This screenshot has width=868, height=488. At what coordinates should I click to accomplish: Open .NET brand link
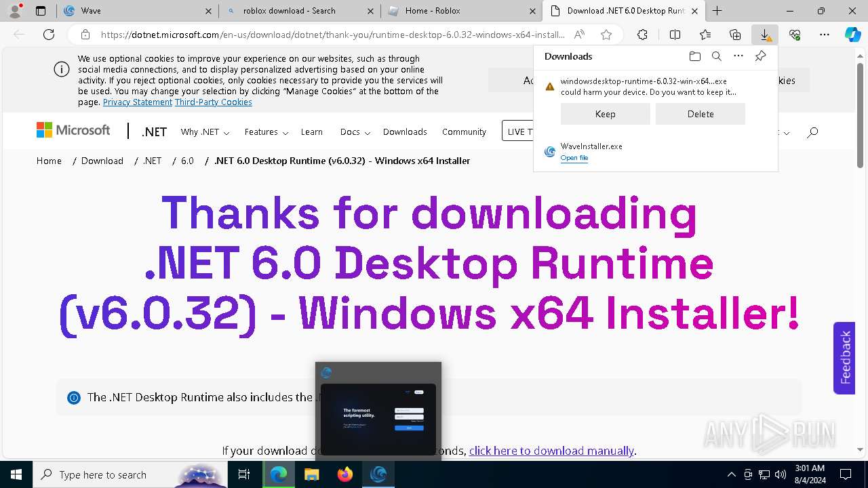tap(154, 132)
